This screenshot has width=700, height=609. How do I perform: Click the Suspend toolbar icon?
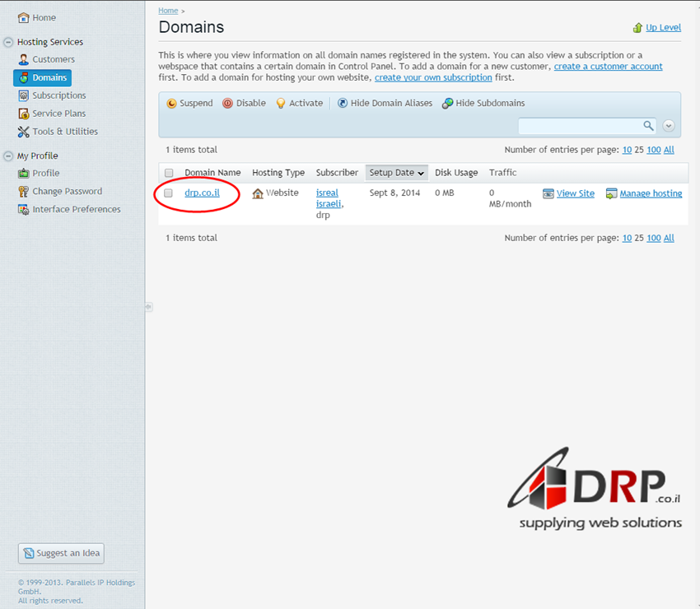[x=171, y=104]
